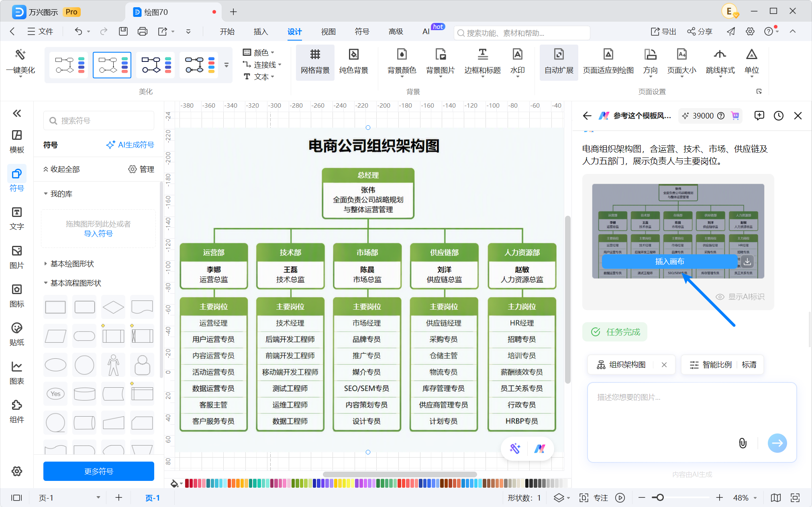Toggle focus mode (专注) in status bar
This screenshot has width=812, height=507.
coord(594,498)
